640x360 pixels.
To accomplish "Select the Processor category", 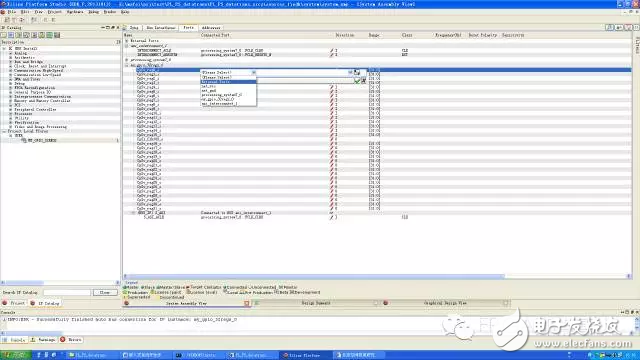I will tap(23, 114).
